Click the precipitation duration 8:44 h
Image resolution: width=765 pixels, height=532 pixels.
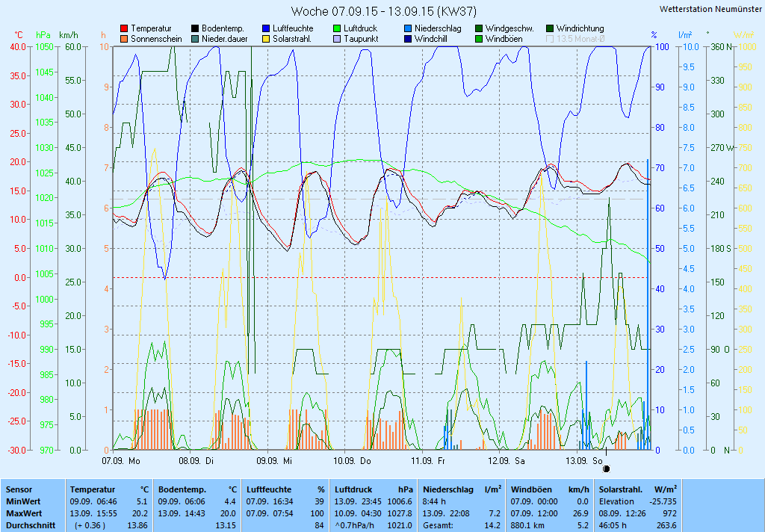coord(435,501)
